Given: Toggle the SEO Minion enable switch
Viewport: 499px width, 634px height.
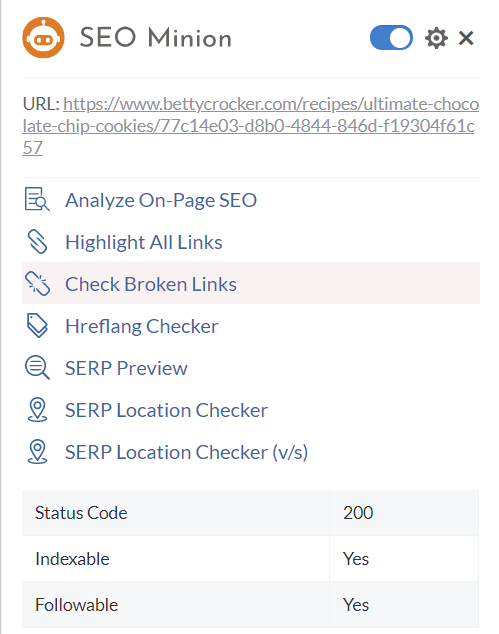Looking at the screenshot, I should pos(391,38).
